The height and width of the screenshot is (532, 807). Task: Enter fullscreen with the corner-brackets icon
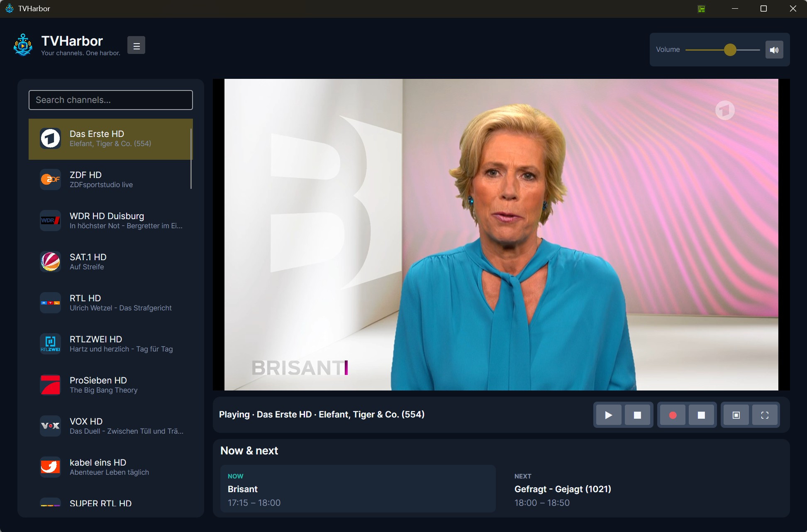point(765,415)
